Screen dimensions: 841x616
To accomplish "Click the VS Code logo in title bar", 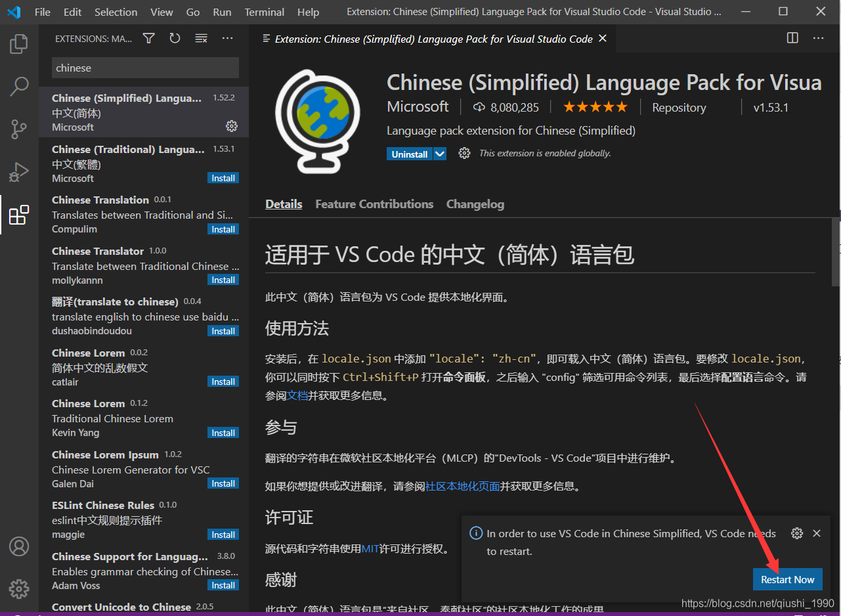I will tap(14, 12).
